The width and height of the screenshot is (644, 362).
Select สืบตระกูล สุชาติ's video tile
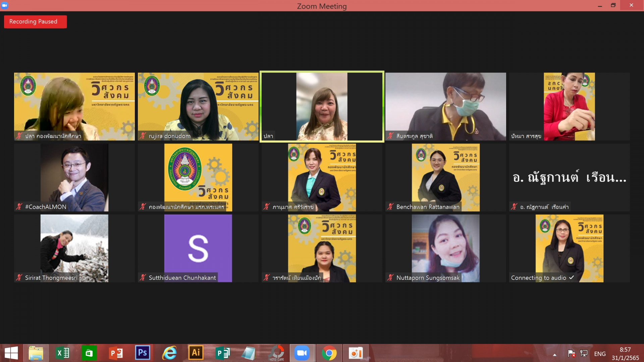pos(446,107)
